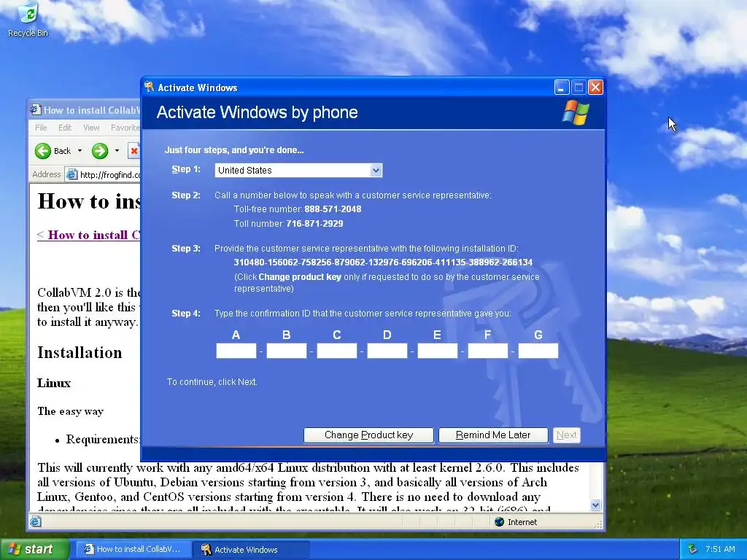Click confirmation ID field B

click(x=286, y=351)
